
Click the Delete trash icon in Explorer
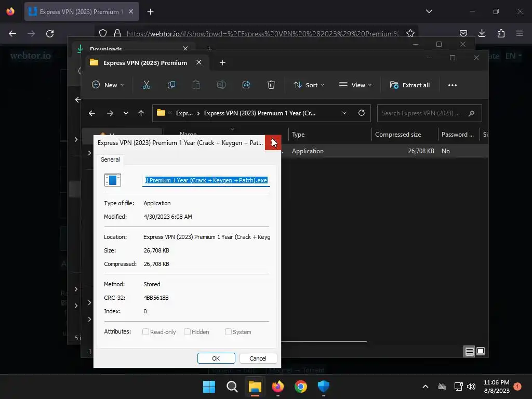tap(271, 85)
